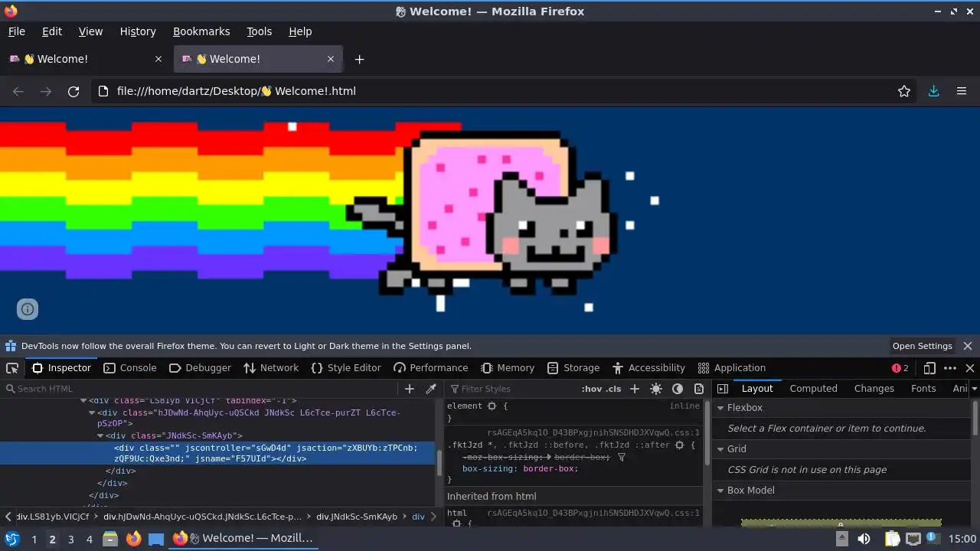Close the first Welcome! tab
This screenshot has width=980, height=551.
158,59
